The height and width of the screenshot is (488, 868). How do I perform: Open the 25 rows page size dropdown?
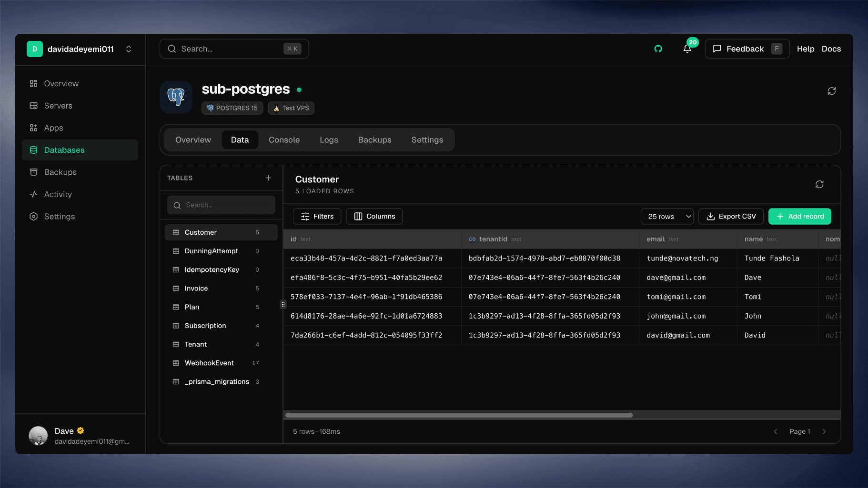pos(667,216)
